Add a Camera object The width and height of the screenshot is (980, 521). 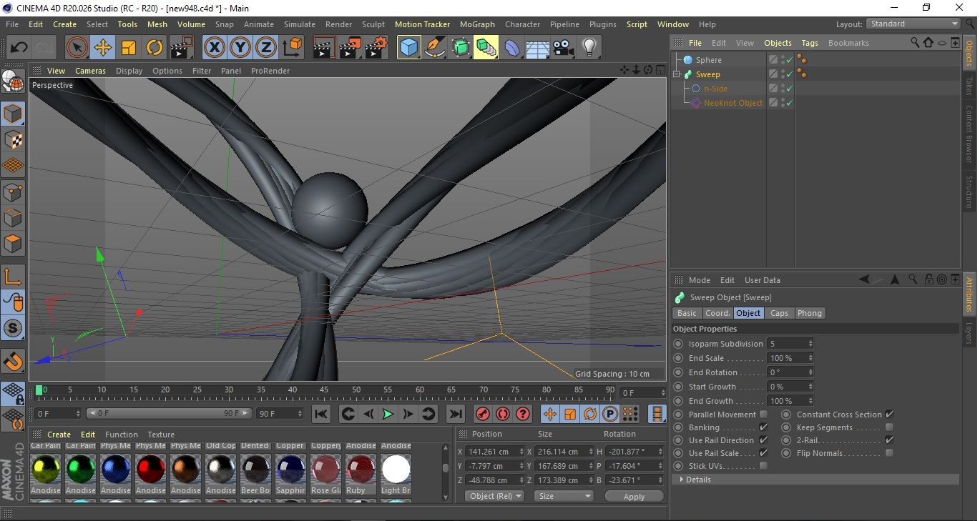click(x=563, y=48)
